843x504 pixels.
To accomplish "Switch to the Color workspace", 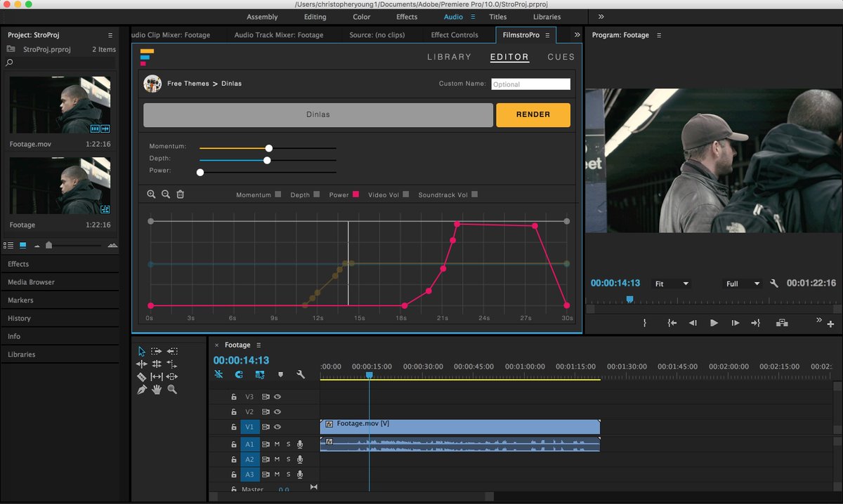I will pyautogui.click(x=362, y=17).
